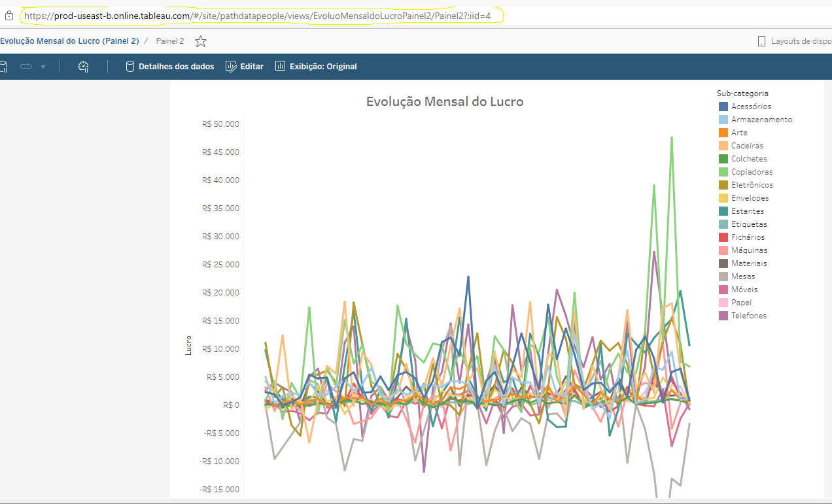Highlight Copiadoras in the legend
Screen dimensions: 832x504
[752, 171]
